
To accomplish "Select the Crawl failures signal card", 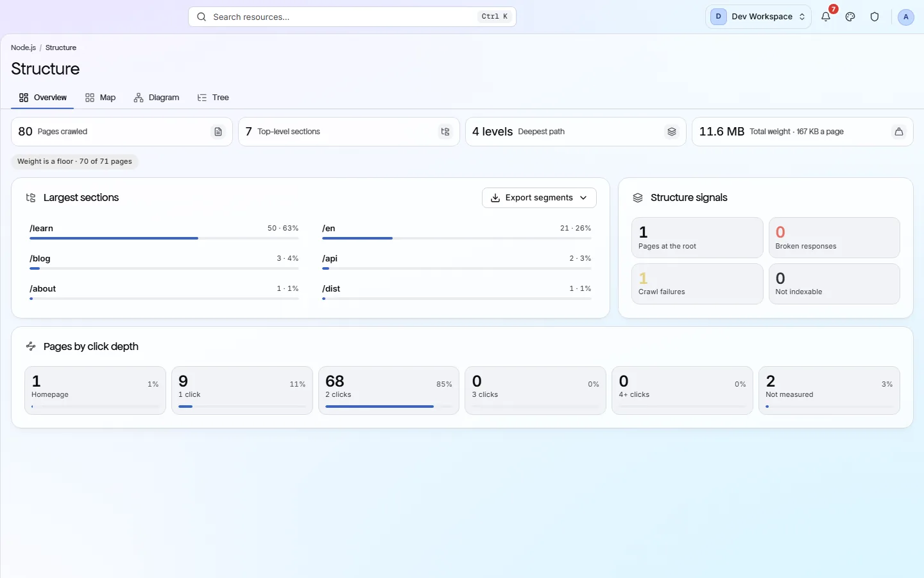I will coord(697,284).
